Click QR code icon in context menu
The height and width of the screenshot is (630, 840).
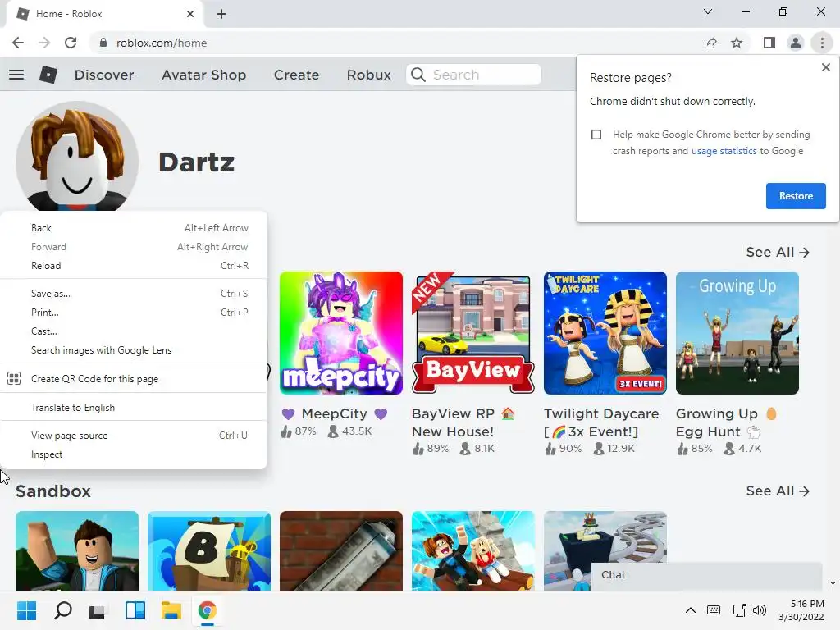(x=14, y=379)
